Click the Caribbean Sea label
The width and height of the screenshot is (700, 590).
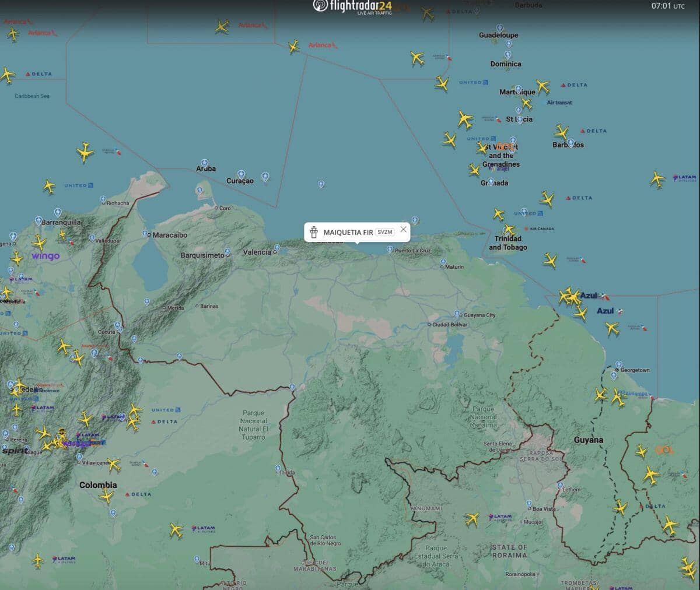click(x=32, y=96)
